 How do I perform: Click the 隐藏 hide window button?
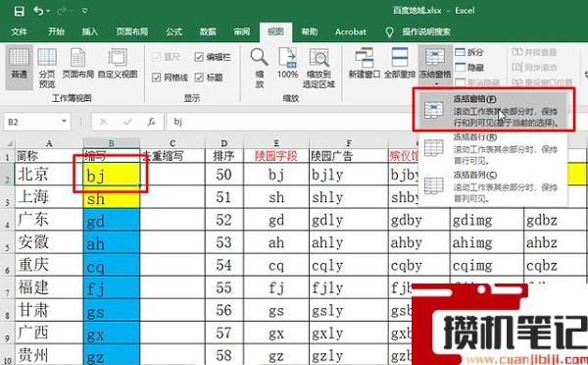coord(469,68)
